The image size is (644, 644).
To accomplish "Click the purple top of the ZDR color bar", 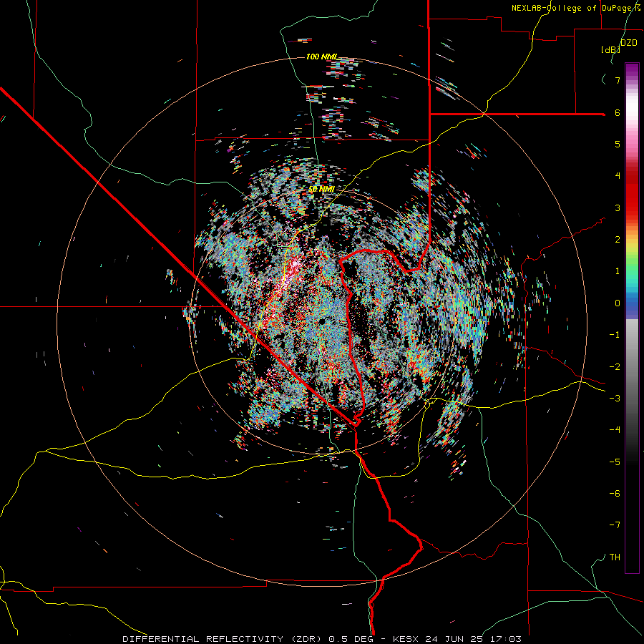I will point(632,70).
